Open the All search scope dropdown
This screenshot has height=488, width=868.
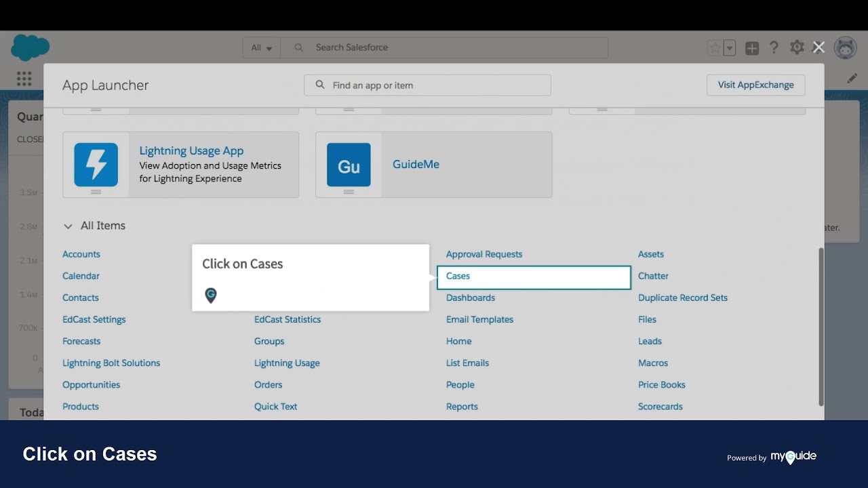262,47
